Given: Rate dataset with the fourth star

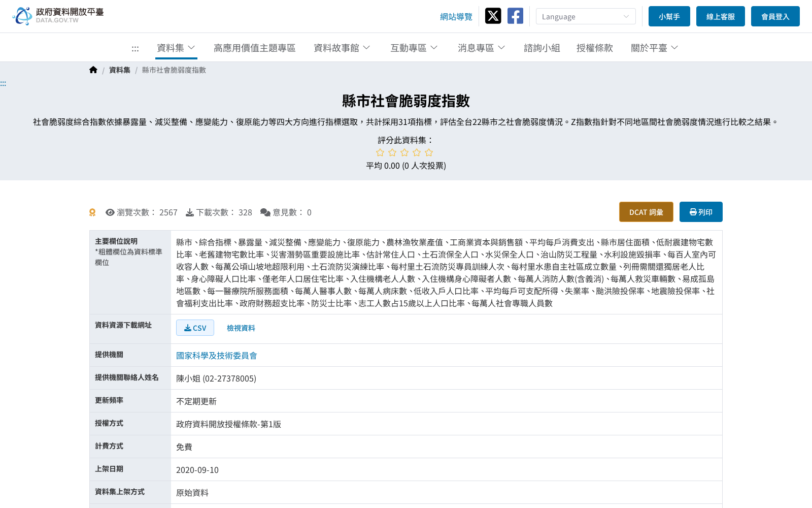Looking at the screenshot, I should tap(417, 152).
